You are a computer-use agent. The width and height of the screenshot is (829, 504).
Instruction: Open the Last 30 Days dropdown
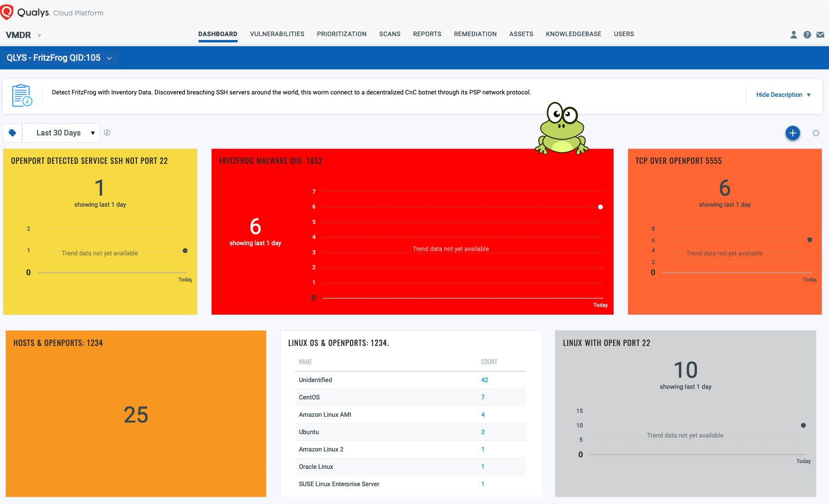61,133
